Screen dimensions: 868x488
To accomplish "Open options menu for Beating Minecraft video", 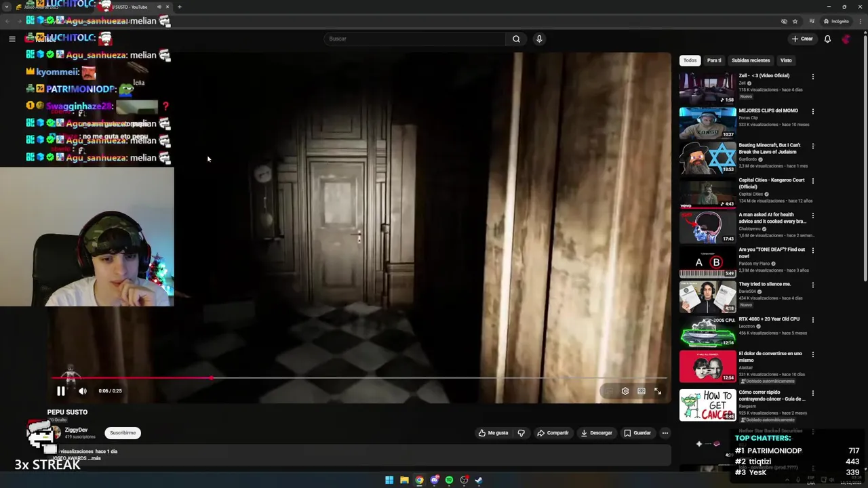I will [x=812, y=146].
